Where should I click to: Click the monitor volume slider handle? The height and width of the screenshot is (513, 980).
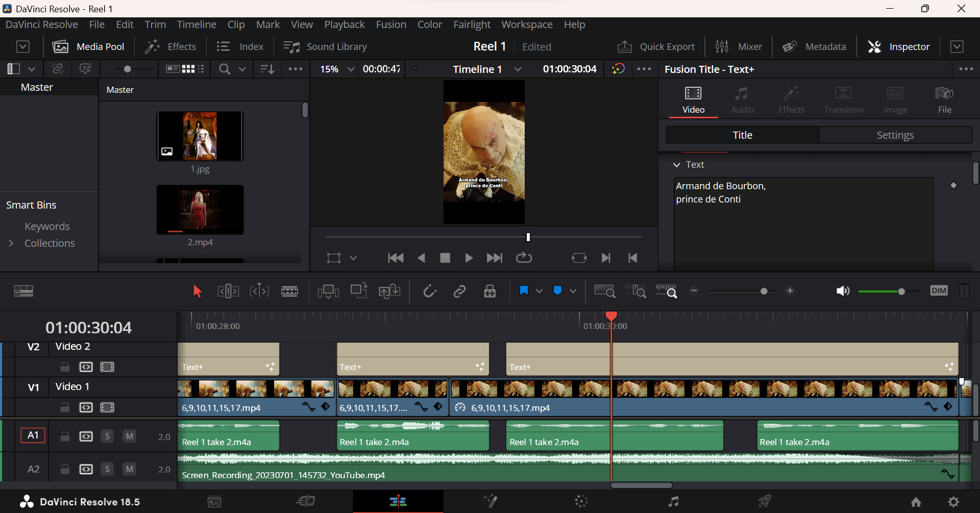(x=901, y=291)
